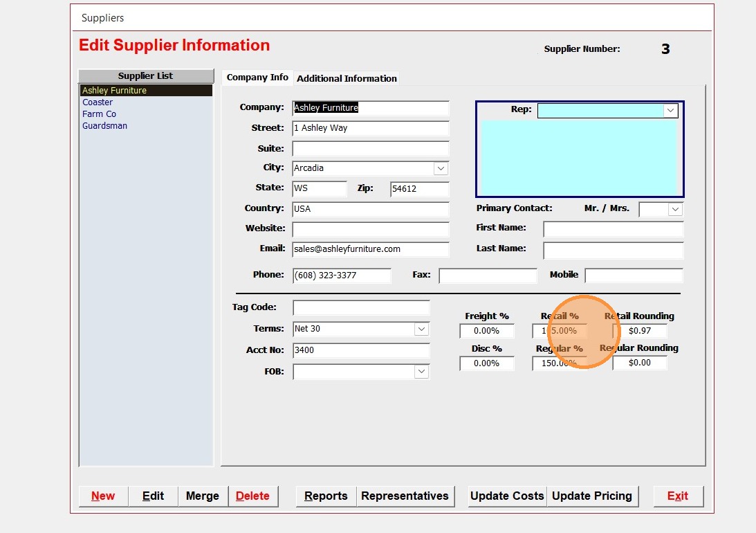Click the Email input field
The width and height of the screenshot is (756, 533).
tap(370, 249)
